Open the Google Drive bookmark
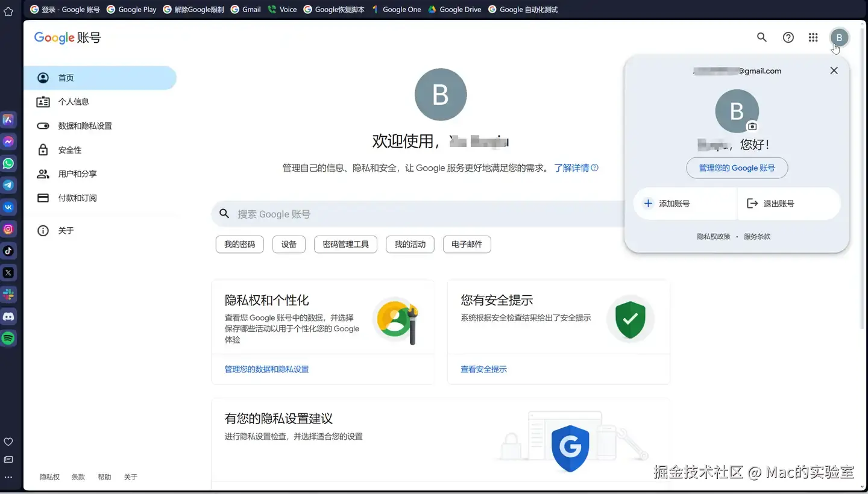The image size is (868, 494). tap(454, 10)
